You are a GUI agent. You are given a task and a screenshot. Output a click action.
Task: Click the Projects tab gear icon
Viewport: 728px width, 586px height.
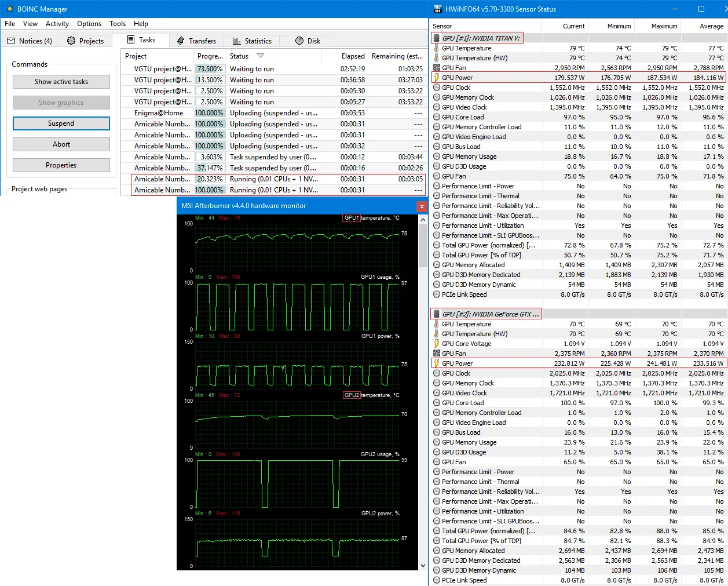pos(71,41)
